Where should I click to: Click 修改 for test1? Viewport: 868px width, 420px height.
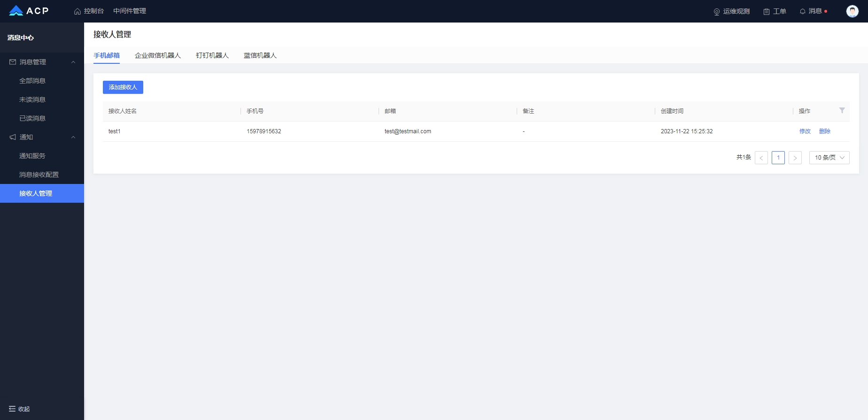[805, 131]
